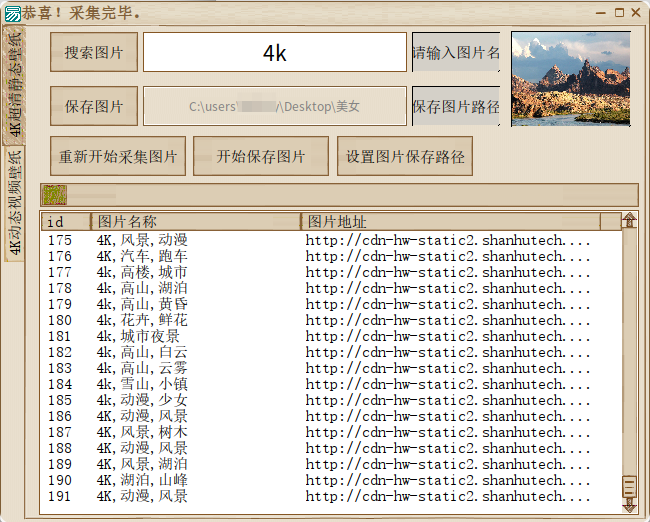This screenshot has width=650, height=522.
Task: Click the app icon in the title bar
Action: point(12,12)
